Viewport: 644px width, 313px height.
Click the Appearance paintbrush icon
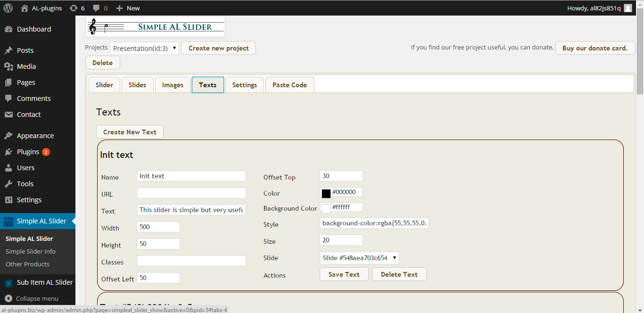8,136
